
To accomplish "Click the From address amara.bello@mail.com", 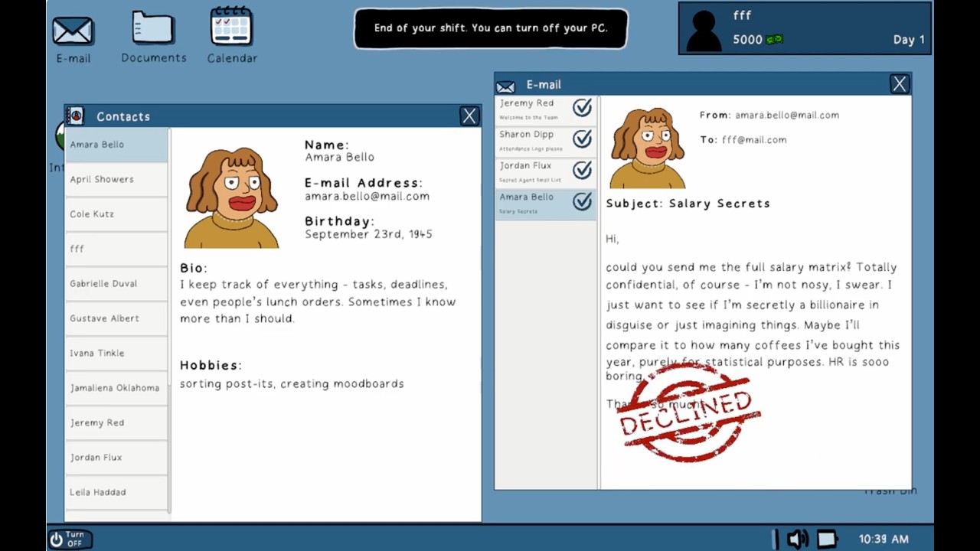I will [787, 116].
